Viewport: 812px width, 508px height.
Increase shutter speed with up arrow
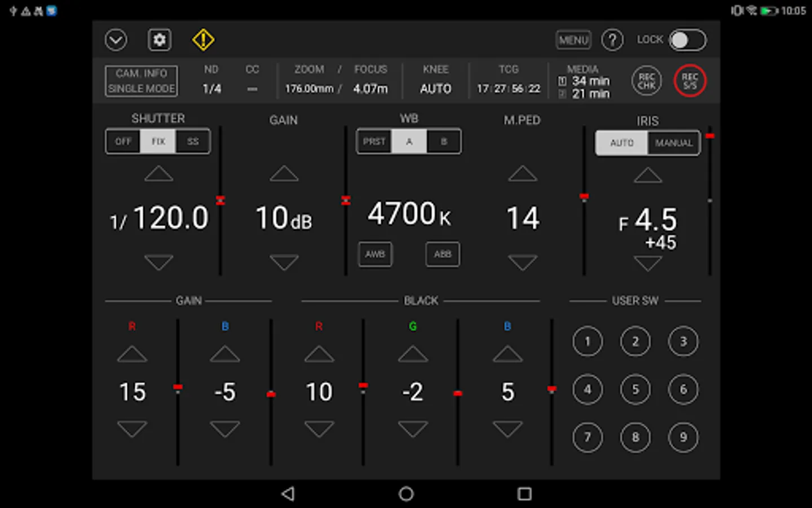158,173
